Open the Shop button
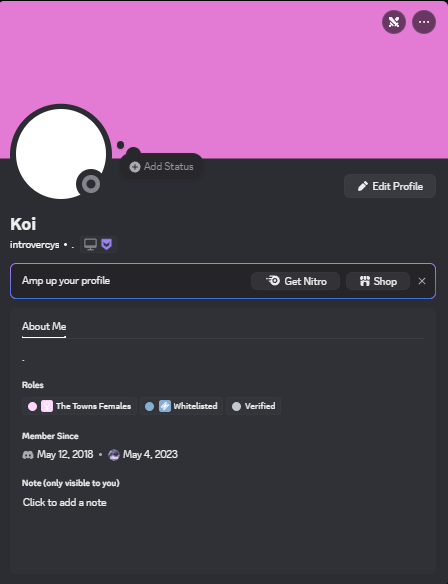Viewport: 448px width, 584px height. (x=378, y=281)
